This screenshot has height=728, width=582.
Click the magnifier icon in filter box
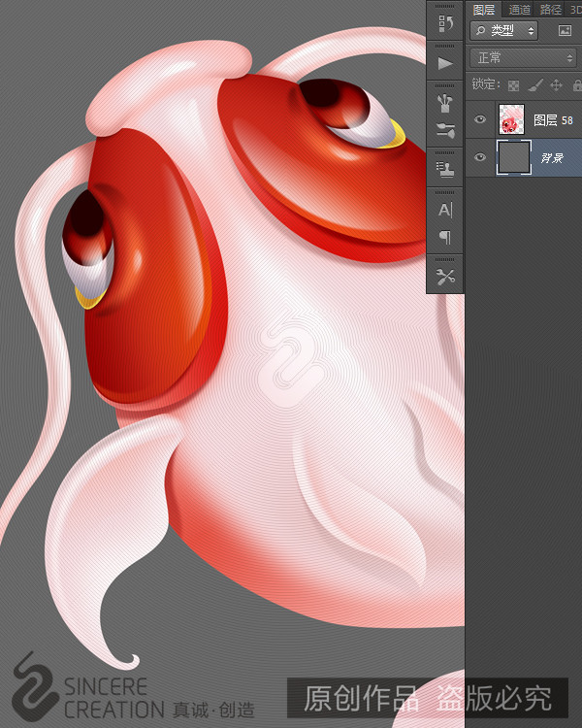pos(481,31)
